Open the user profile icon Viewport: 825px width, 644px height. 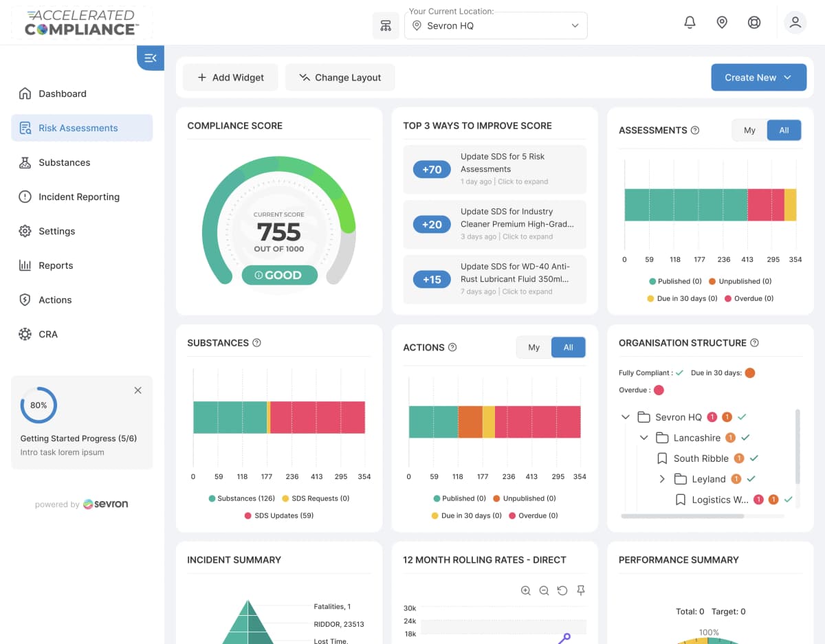click(795, 22)
